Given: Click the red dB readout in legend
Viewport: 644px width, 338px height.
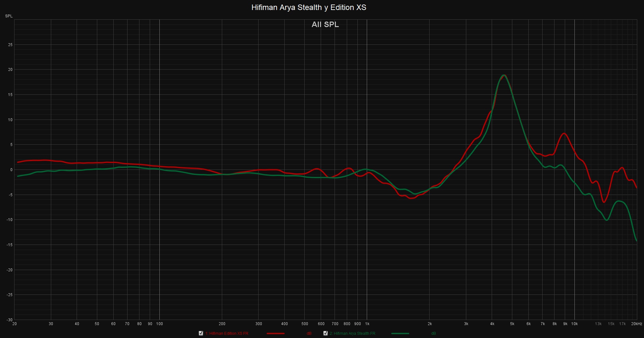Looking at the screenshot, I should point(309,333).
